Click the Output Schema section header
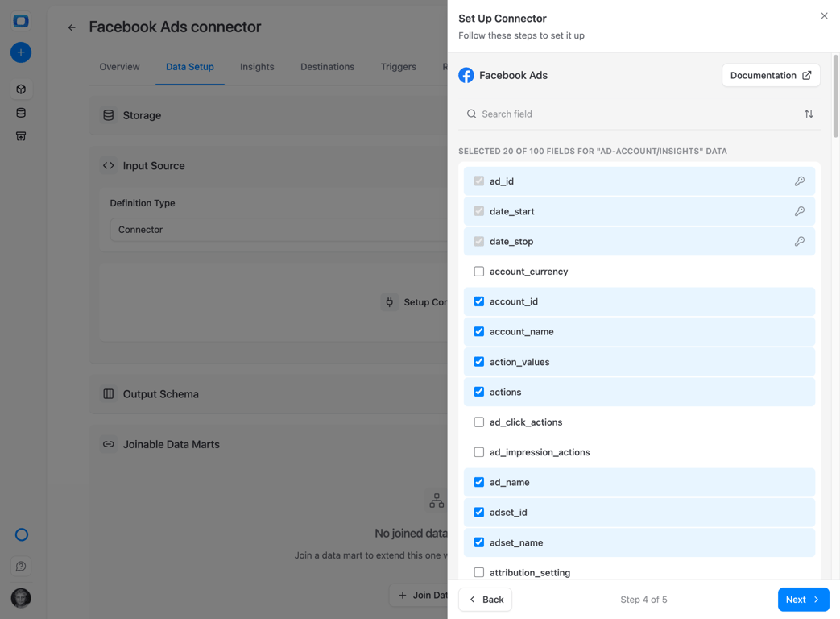The image size is (840, 619). click(x=268, y=394)
